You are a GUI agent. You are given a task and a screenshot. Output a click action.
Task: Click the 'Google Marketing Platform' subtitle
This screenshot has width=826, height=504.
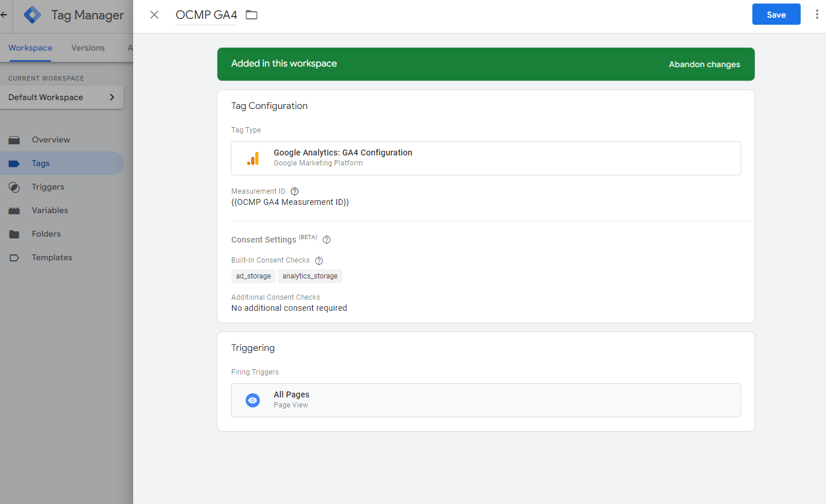318,163
